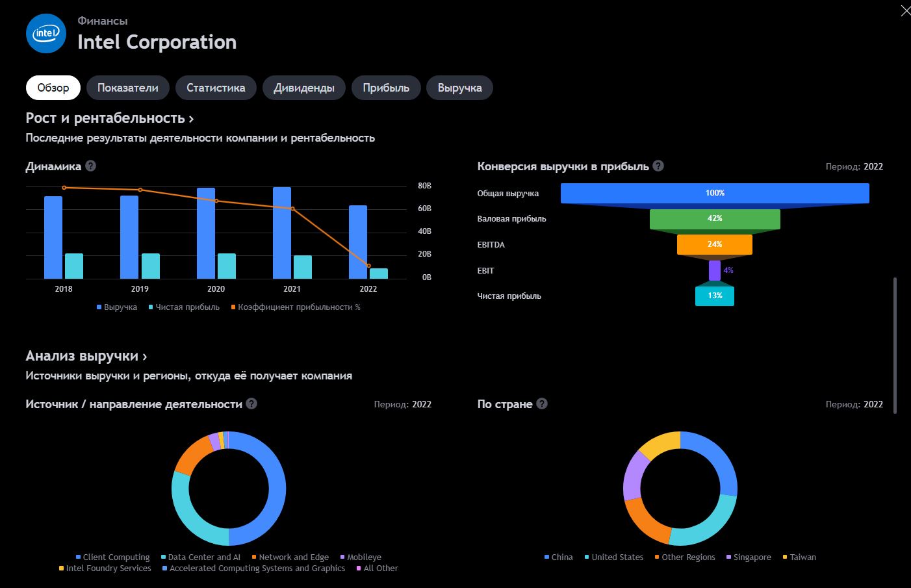Open Анализ выручки section link
The width and height of the screenshot is (911, 588).
click(86, 356)
